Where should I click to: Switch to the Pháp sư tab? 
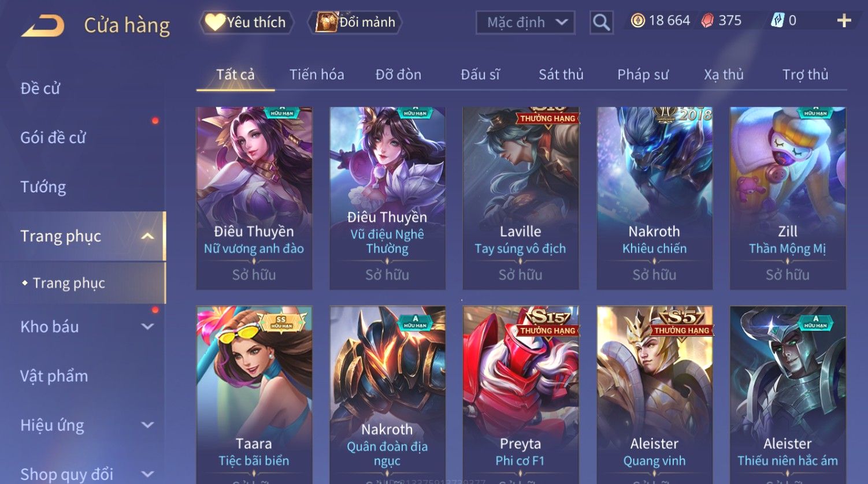tap(643, 75)
